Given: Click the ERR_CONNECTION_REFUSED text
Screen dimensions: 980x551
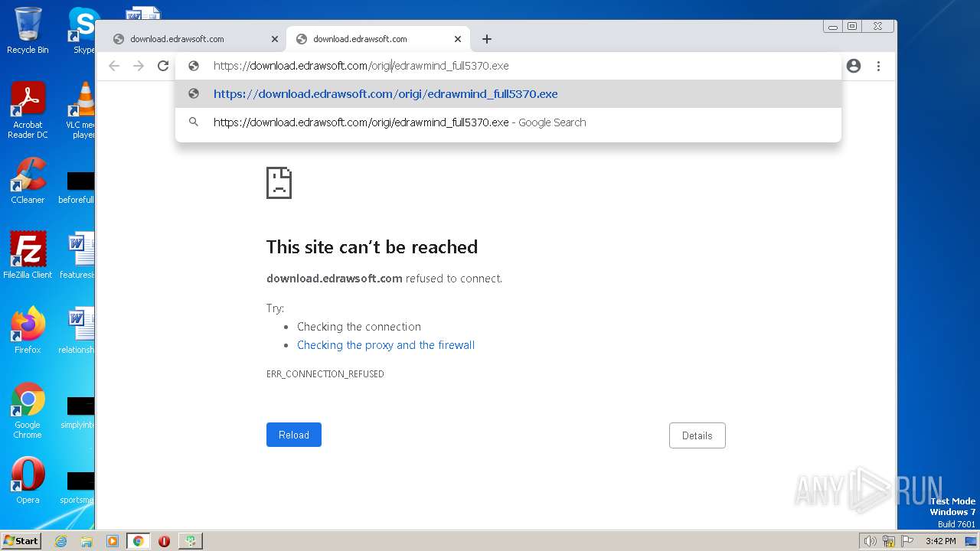Looking at the screenshot, I should coord(325,374).
